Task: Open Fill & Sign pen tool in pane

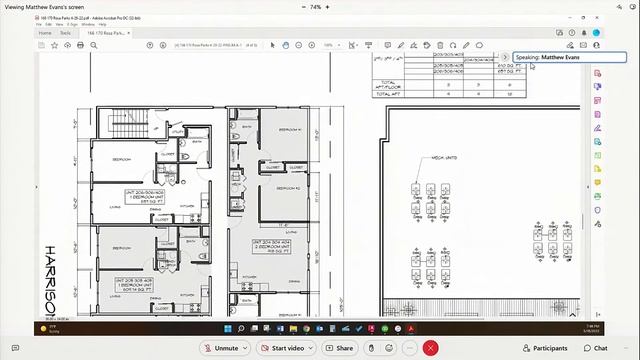Action: coord(598,128)
